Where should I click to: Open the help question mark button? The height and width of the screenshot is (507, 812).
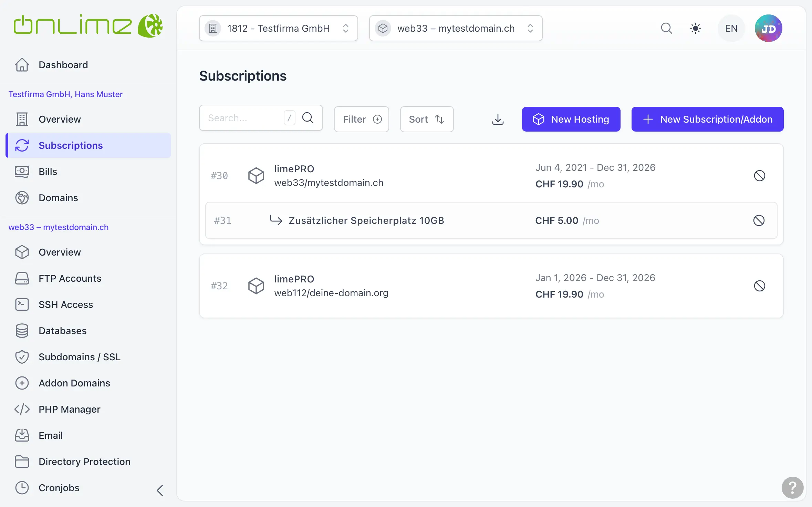792,487
